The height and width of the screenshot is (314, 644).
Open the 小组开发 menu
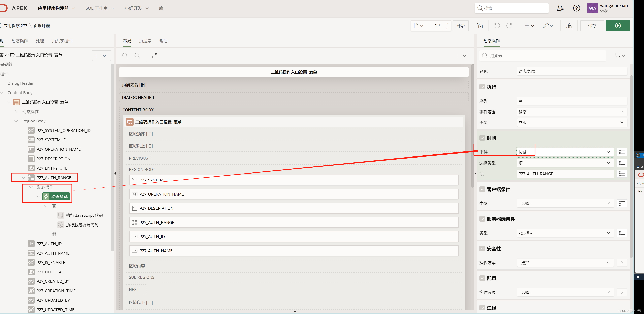tap(137, 8)
